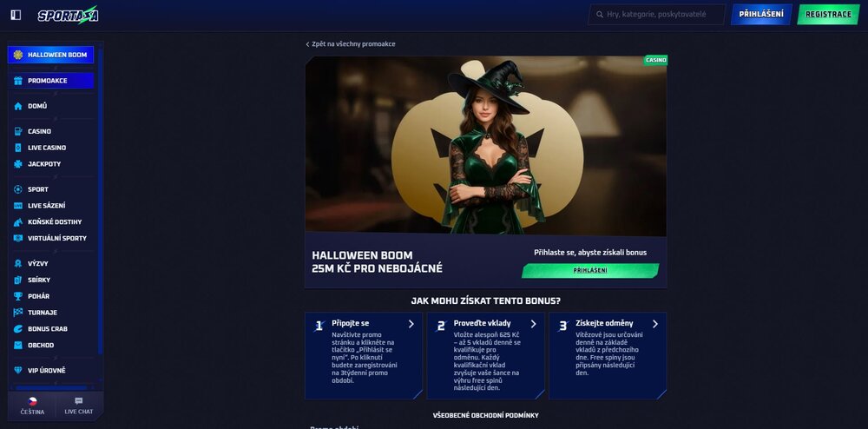
Task: Open Jackpoty section icon
Action: [18, 164]
